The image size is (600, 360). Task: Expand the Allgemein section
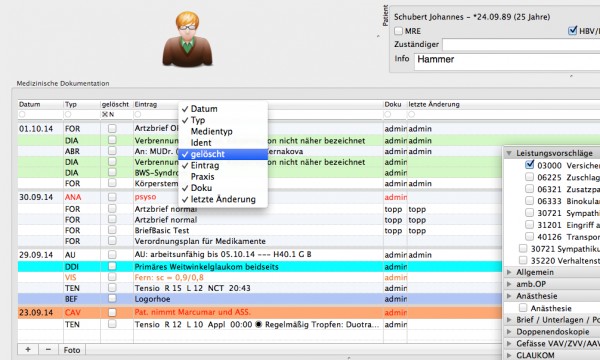(509, 272)
